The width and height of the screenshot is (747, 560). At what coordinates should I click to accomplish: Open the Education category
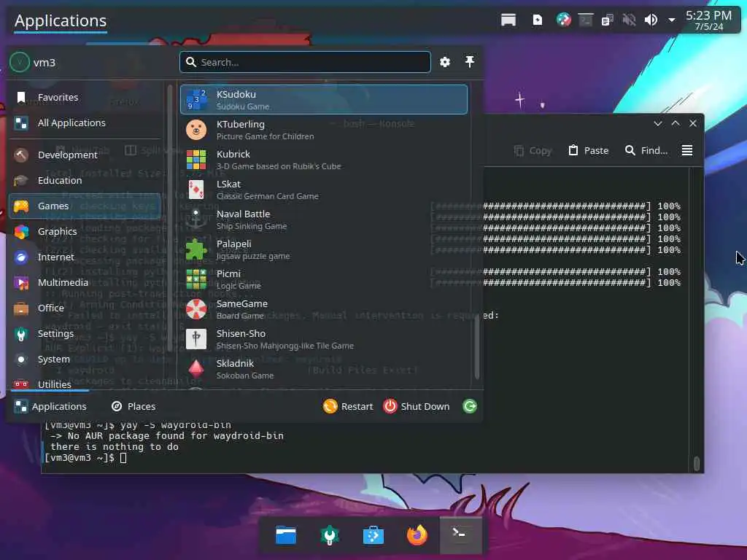85,181
